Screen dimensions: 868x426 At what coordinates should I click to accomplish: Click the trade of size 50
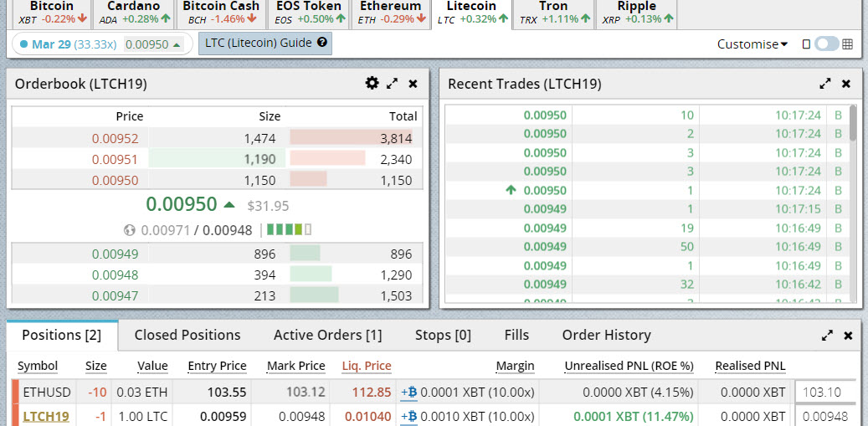(x=686, y=246)
